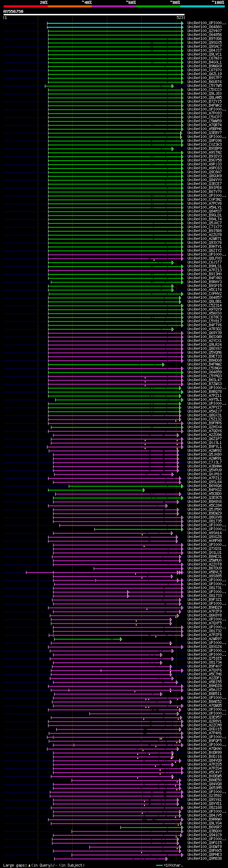The image size is (228, 868).
Task: Click the purple ~60% identity legend swatch
Action: point(114,6)
